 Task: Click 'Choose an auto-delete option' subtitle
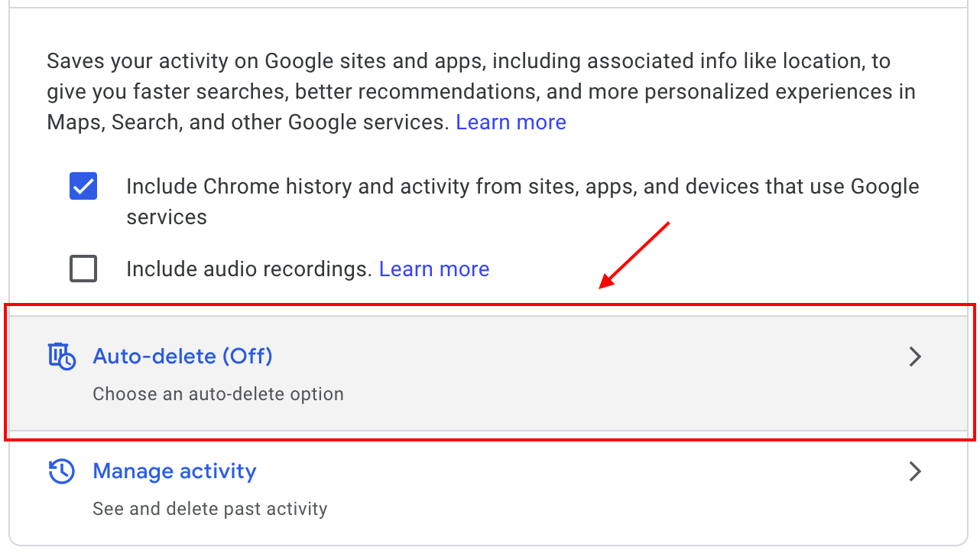(218, 395)
